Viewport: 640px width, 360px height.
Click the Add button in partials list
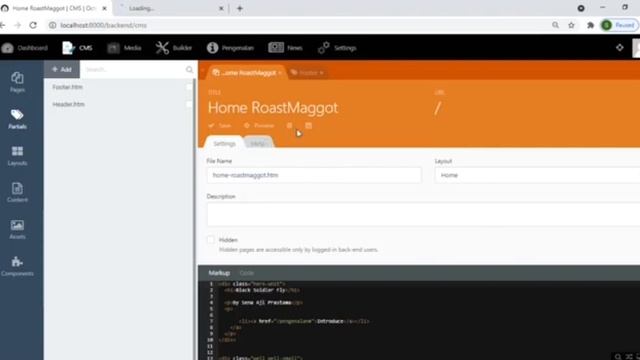(x=62, y=69)
